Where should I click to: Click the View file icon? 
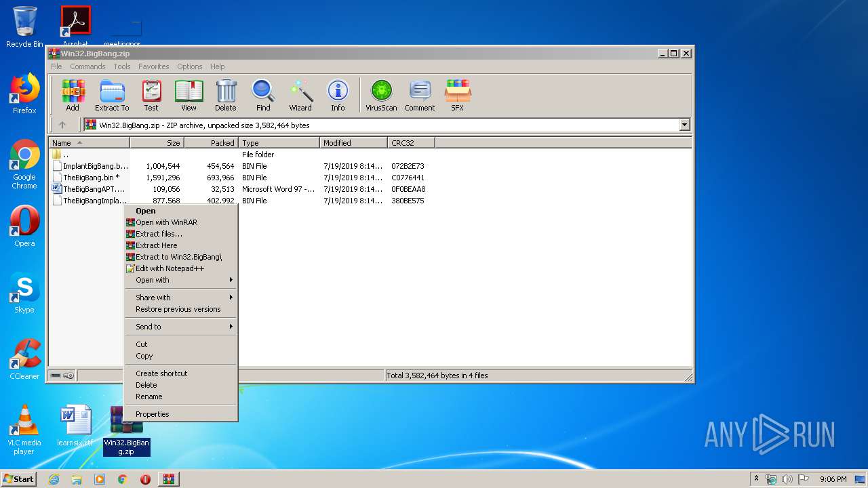[189, 96]
